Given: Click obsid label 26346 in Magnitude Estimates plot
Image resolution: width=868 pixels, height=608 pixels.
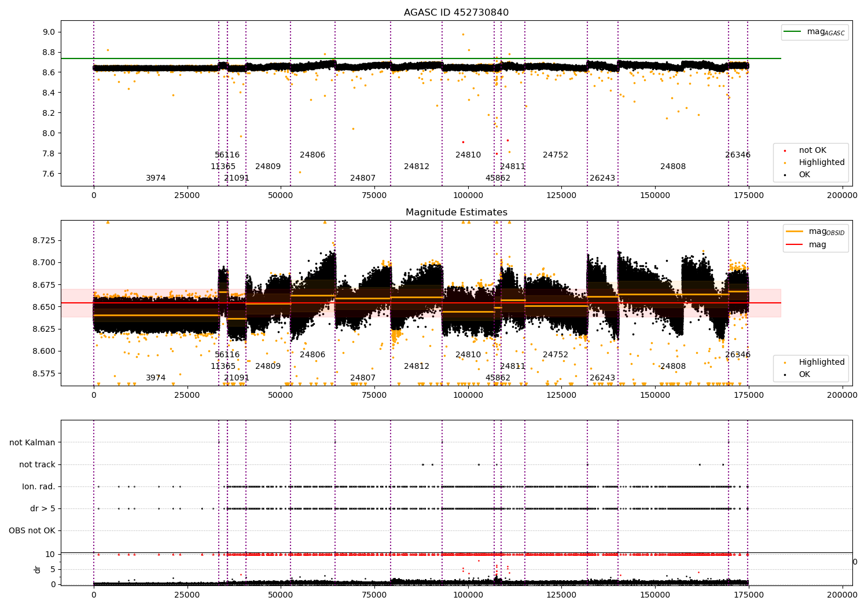Looking at the screenshot, I should [x=738, y=355].
